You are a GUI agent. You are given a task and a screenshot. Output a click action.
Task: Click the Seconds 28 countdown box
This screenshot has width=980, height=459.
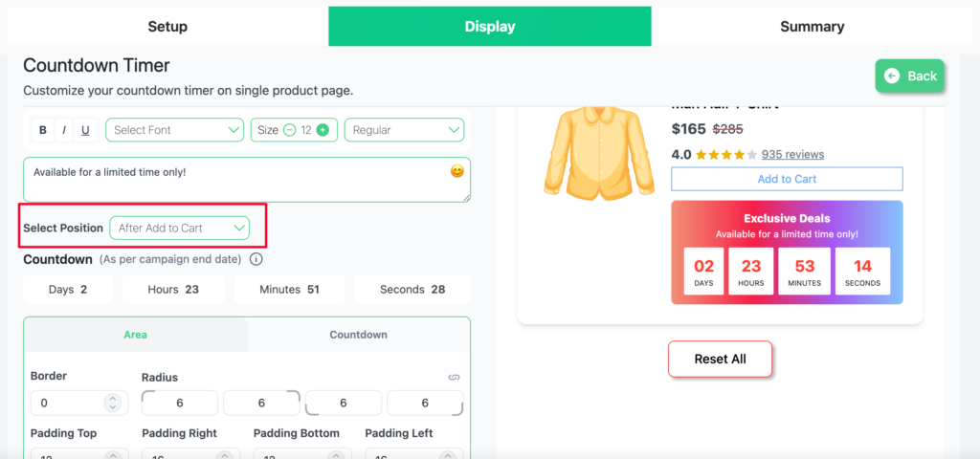pyautogui.click(x=412, y=289)
